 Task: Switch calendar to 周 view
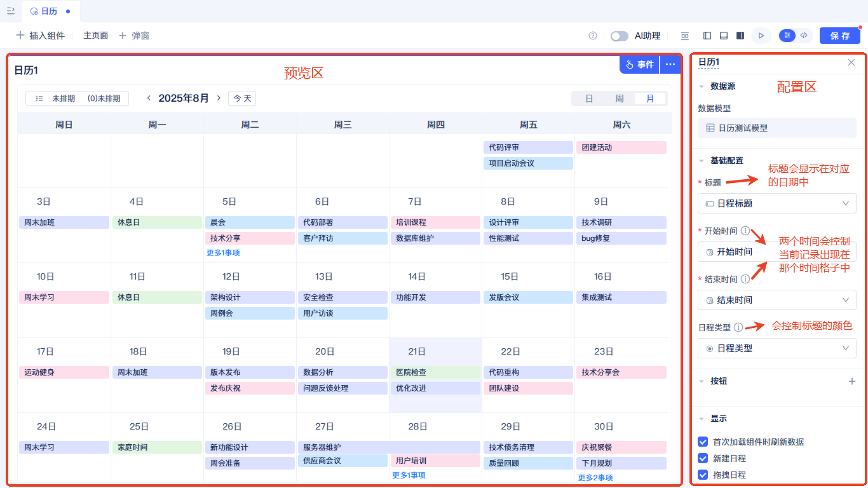coord(620,98)
